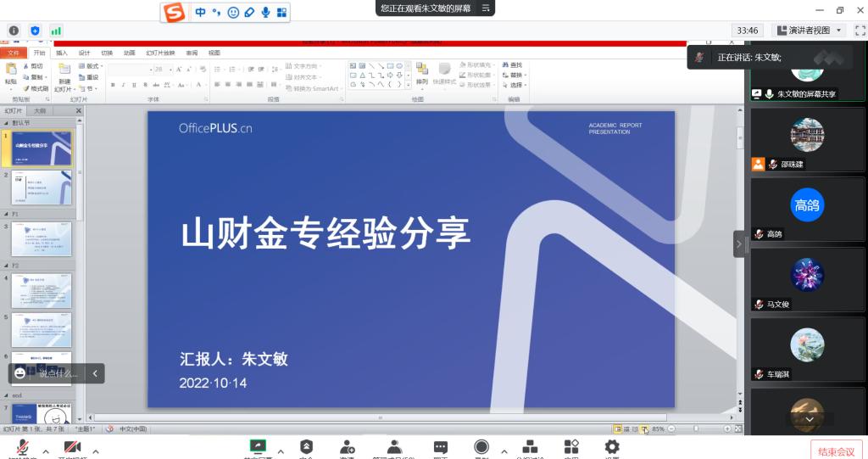Open the blue security shield icon
Image resolution: width=868 pixels, height=459 pixels.
36,31
